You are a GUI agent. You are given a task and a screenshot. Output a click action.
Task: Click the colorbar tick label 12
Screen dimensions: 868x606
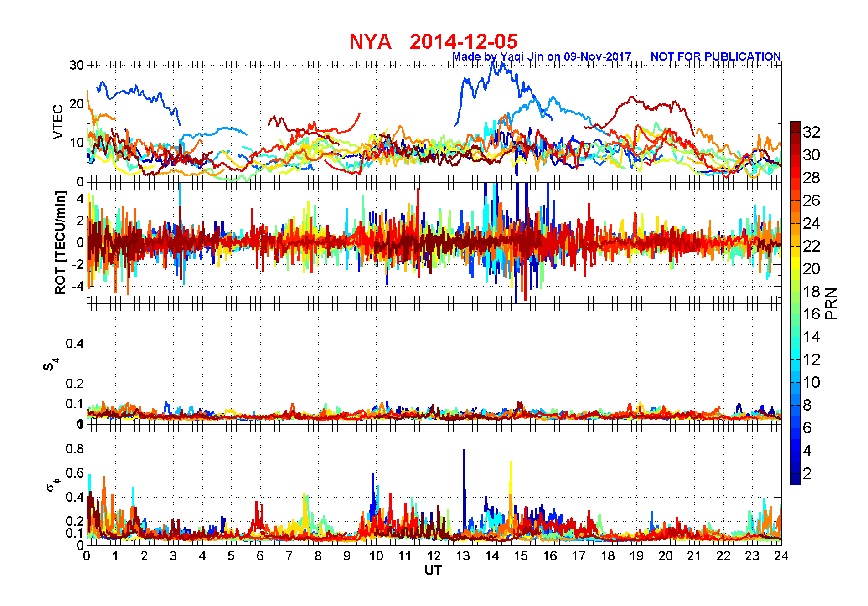811,359
